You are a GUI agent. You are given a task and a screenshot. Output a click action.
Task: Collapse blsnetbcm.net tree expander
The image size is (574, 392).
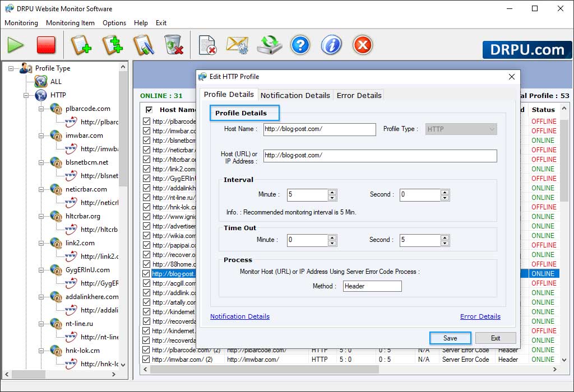pyautogui.click(x=41, y=163)
